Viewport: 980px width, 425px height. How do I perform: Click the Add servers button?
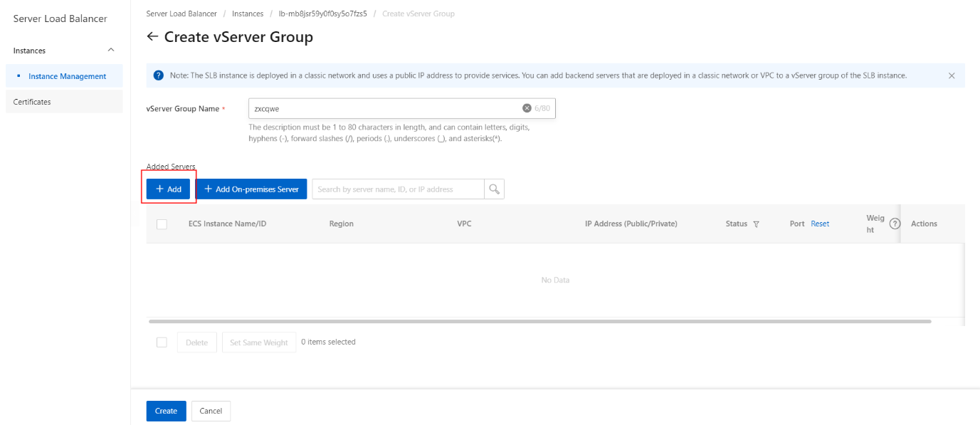point(169,189)
